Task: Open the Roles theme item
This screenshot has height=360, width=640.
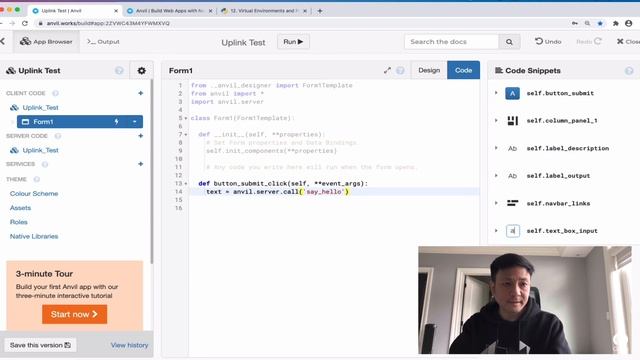Action: 19,222
